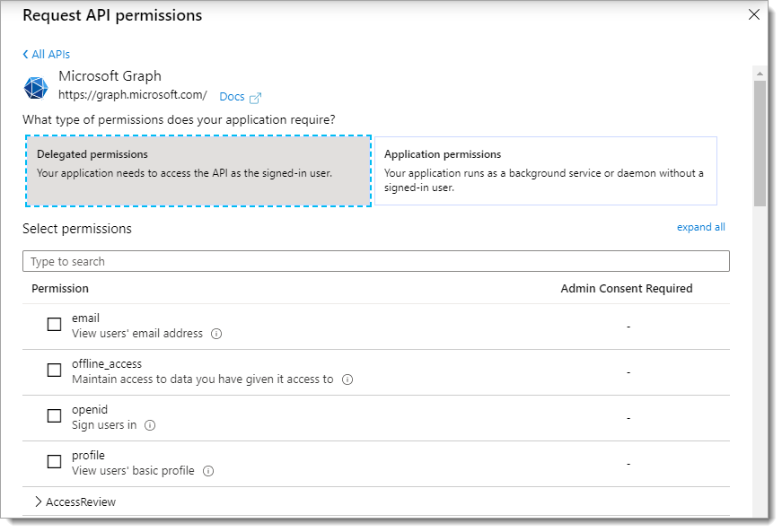The height and width of the screenshot is (532, 782).
Task: Click expand all to show all permissions
Action: click(x=700, y=227)
